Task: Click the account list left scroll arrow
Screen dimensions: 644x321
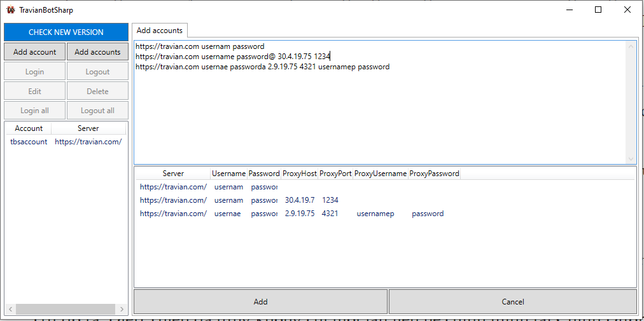Action: 11,309
